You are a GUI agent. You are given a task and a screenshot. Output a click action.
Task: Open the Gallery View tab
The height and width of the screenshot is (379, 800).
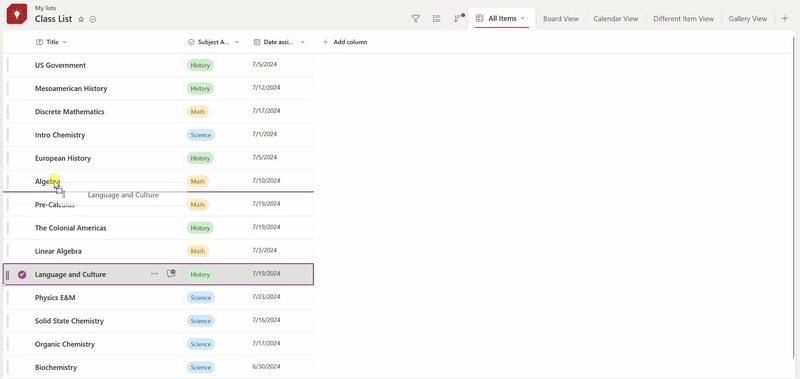(747, 19)
